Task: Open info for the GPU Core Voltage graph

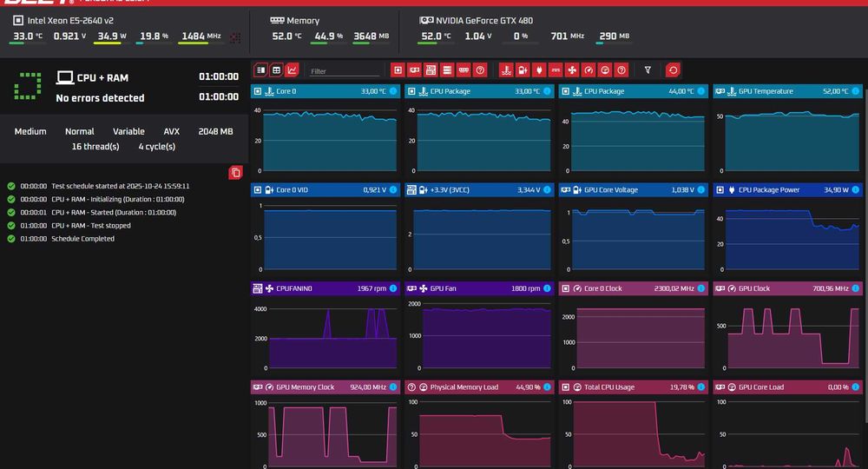Action: (700, 190)
